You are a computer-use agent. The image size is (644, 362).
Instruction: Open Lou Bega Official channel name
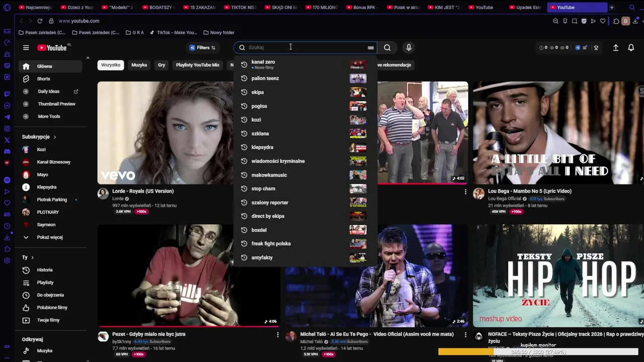click(x=505, y=199)
